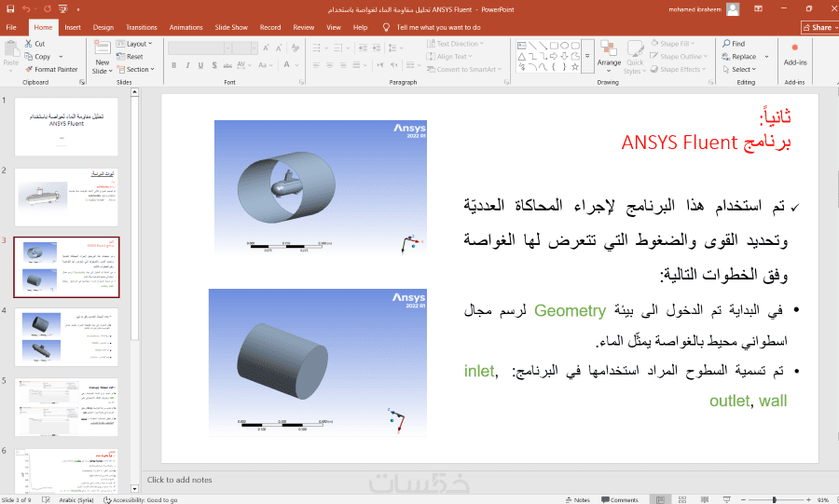
Task: Toggle Strikethrough formatting
Action: pyautogui.click(x=227, y=65)
